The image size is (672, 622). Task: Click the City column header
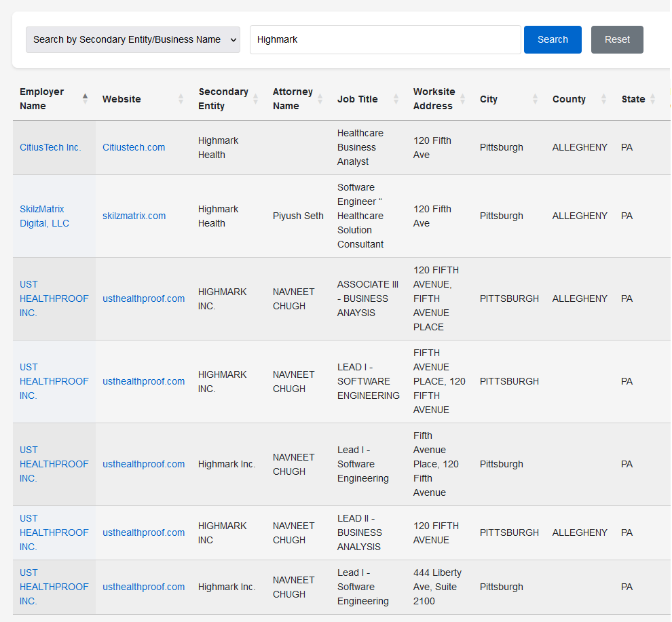pyautogui.click(x=509, y=99)
